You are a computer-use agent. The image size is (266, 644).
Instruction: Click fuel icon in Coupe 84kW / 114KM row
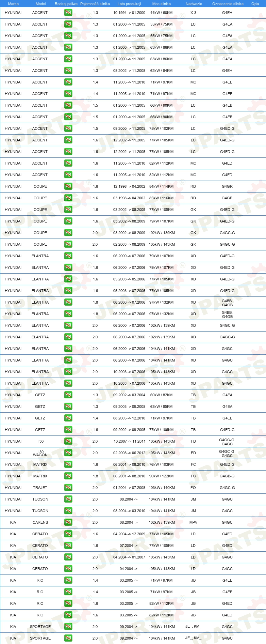pyautogui.click(x=68, y=186)
